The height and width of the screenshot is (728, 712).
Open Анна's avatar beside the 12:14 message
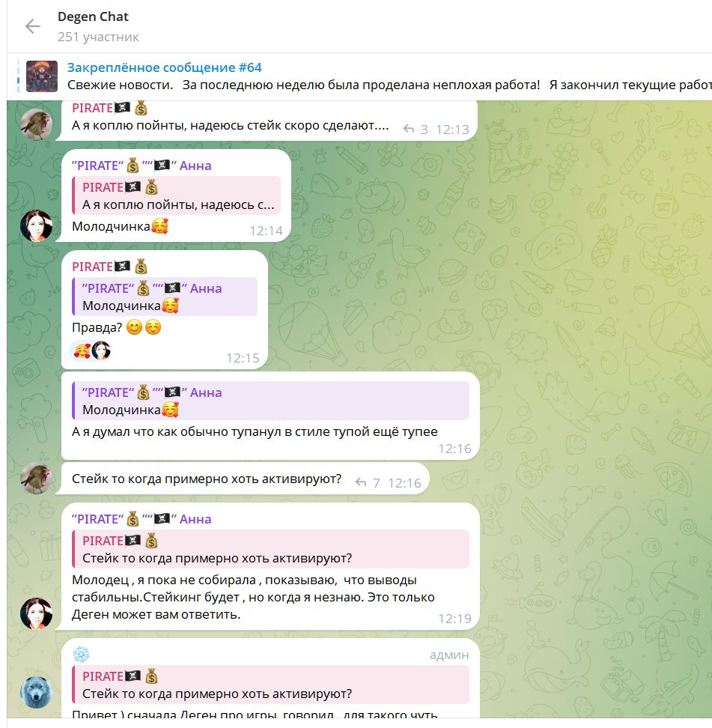pyautogui.click(x=36, y=225)
